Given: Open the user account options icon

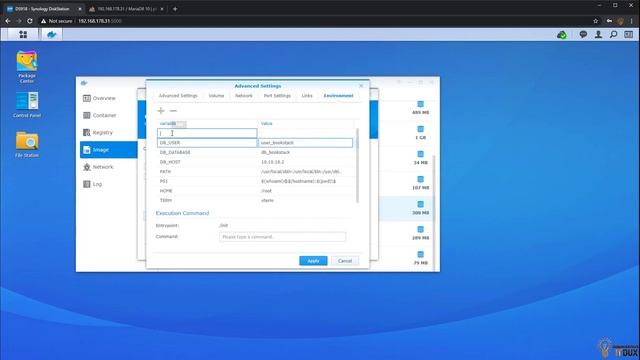Looking at the screenshot, I should 598,35.
